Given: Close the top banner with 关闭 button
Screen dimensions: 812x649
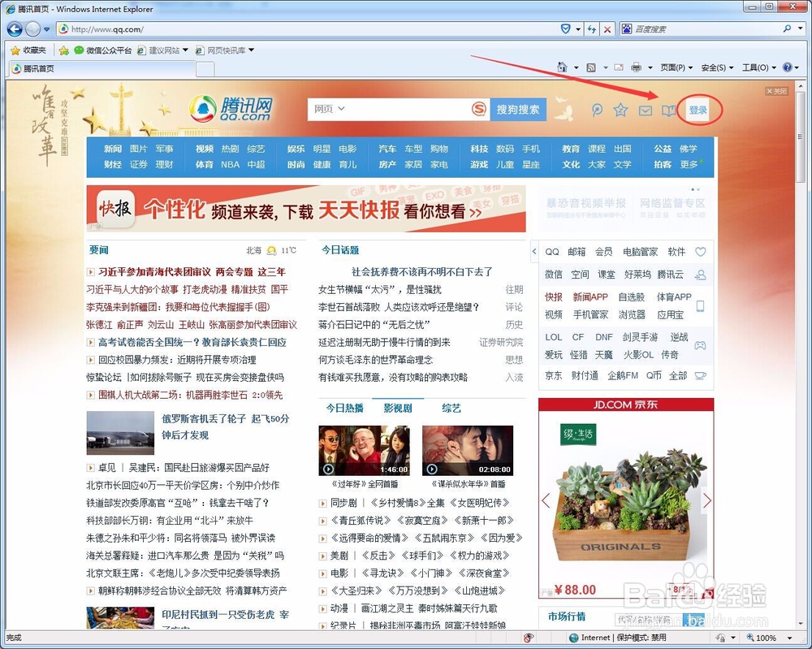Looking at the screenshot, I should click(777, 91).
